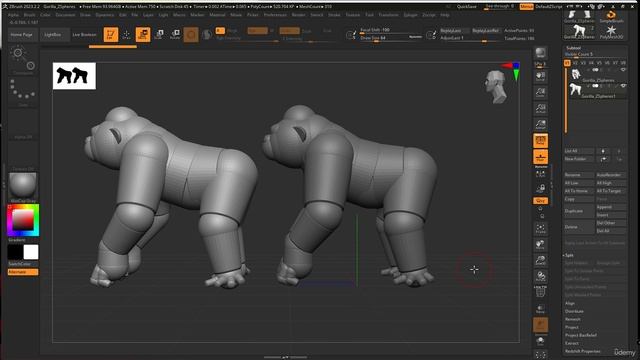
Task: Select the Gorilla_ZSpheres1 subtool thumbnail
Action: pyautogui.click(x=576, y=89)
